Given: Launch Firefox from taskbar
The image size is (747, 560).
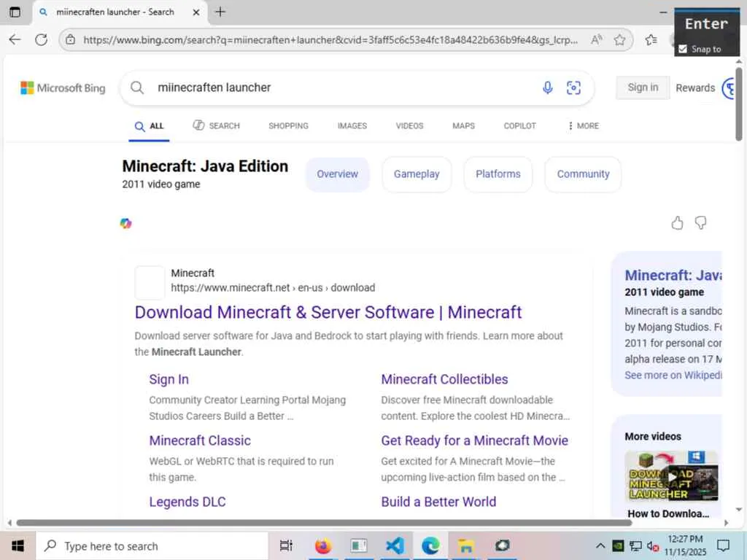Looking at the screenshot, I should point(323,545).
